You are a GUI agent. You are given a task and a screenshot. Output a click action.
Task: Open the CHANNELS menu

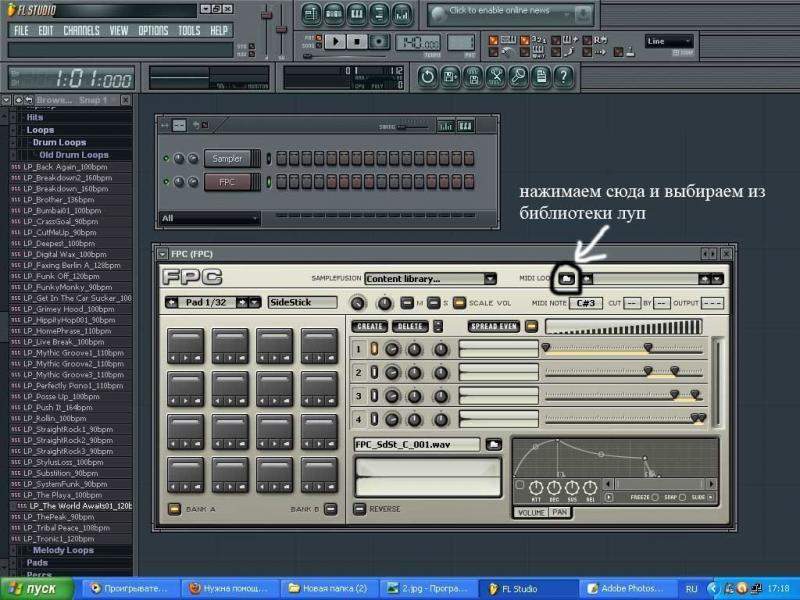tap(81, 31)
